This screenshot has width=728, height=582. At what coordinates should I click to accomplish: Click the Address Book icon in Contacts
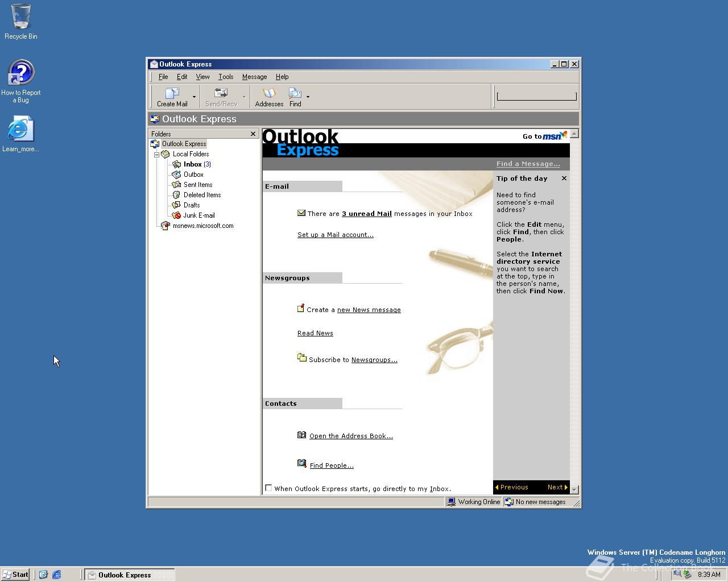302,435
